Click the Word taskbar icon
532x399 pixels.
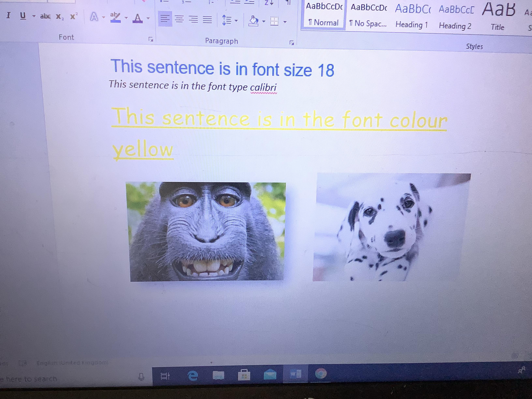click(x=295, y=374)
